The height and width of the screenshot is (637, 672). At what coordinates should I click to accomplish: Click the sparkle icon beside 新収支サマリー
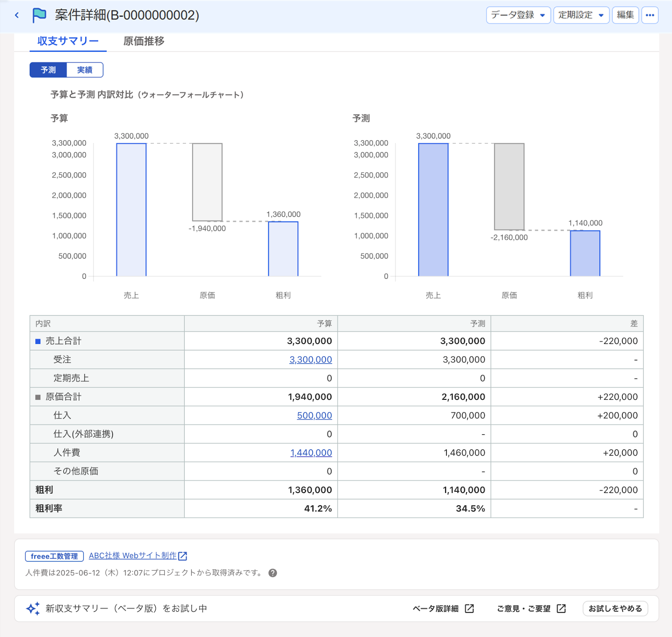33,608
